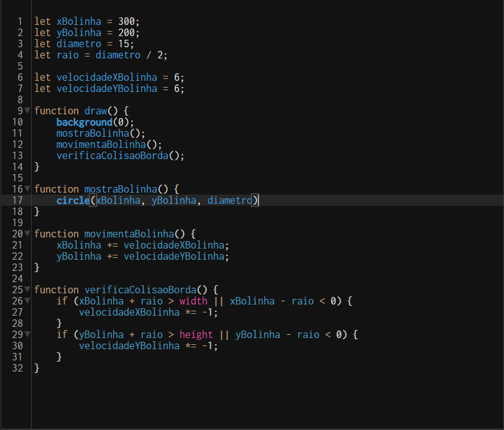Click 'velocidadeXBolinha' on line 6
The width and height of the screenshot is (504, 430).
tap(107, 78)
